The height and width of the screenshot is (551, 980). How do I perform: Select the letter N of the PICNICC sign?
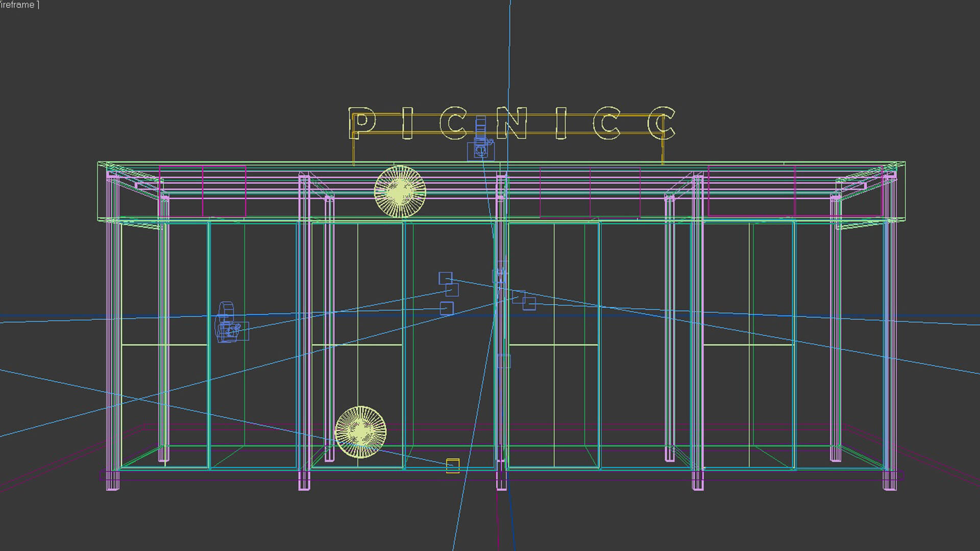(x=511, y=123)
